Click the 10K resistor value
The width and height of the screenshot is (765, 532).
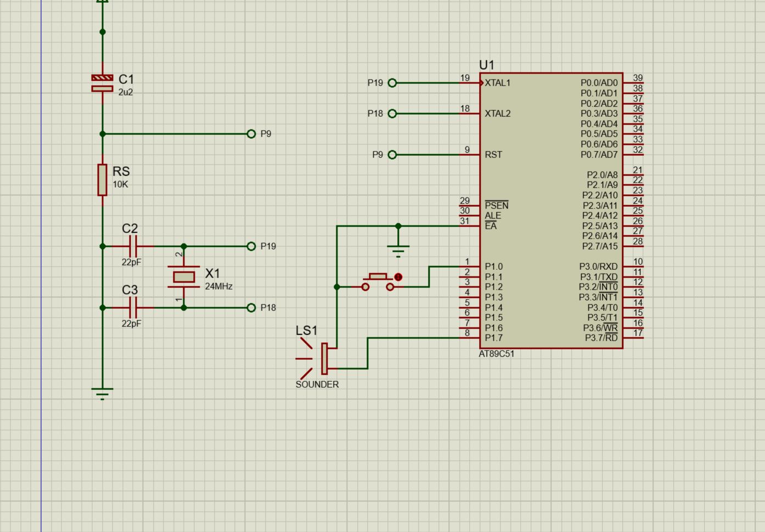coord(120,184)
